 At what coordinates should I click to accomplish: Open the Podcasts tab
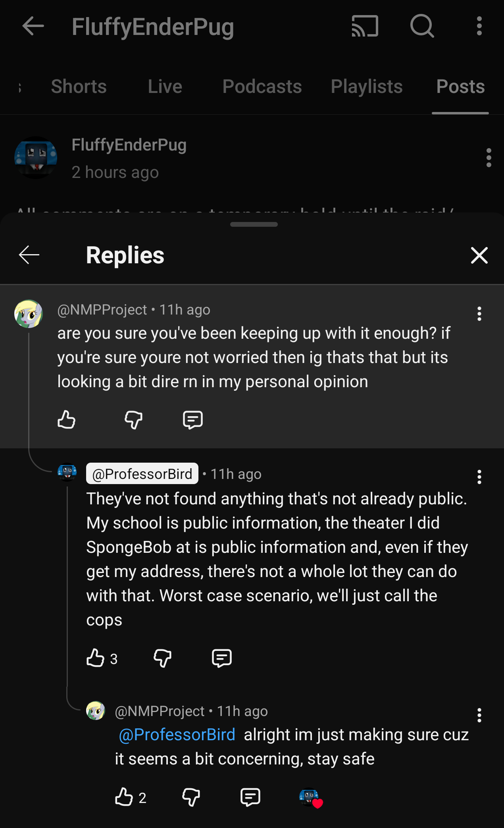(x=262, y=87)
